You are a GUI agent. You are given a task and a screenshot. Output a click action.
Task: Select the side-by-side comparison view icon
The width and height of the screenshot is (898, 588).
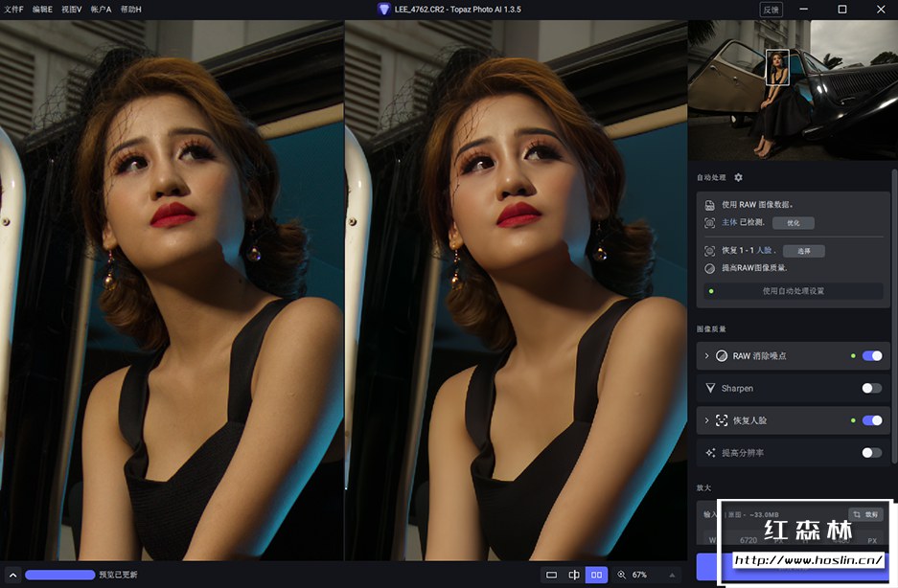pyautogui.click(x=596, y=575)
